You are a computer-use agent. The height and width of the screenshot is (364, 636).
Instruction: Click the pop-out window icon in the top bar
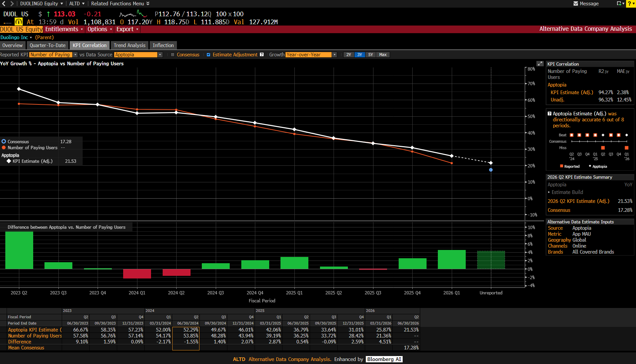coord(619,4)
